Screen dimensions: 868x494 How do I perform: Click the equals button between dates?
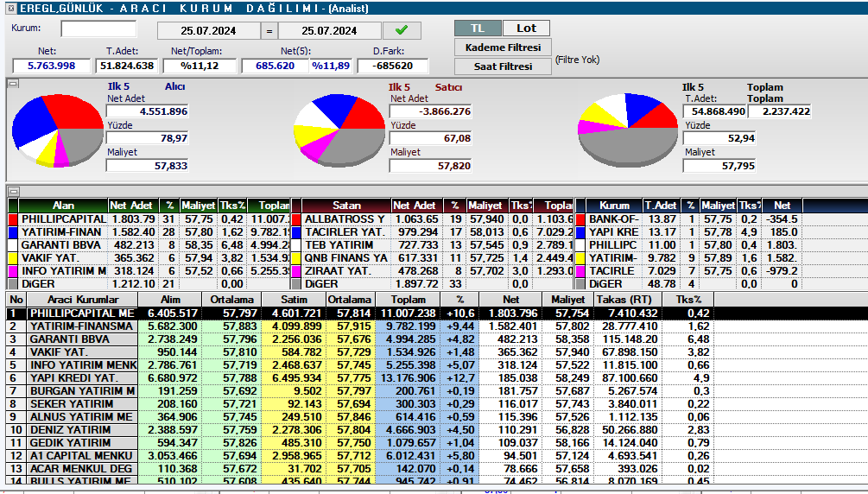click(269, 30)
